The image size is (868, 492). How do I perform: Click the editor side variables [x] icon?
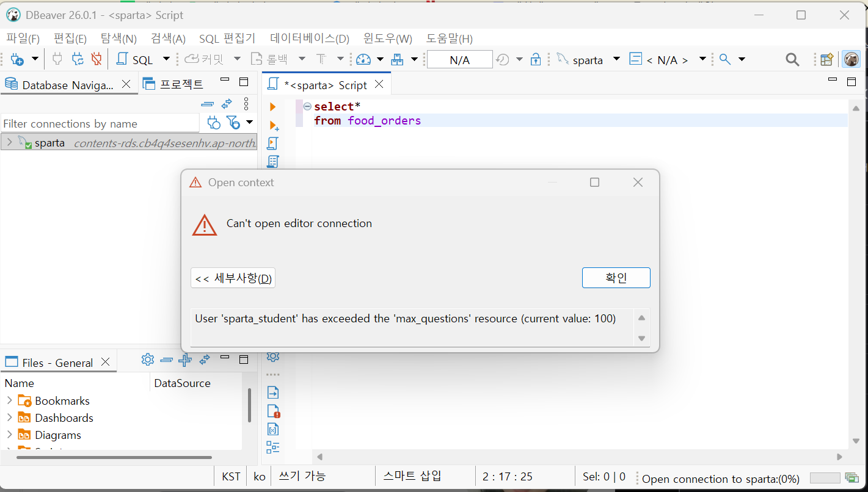click(x=273, y=429)
